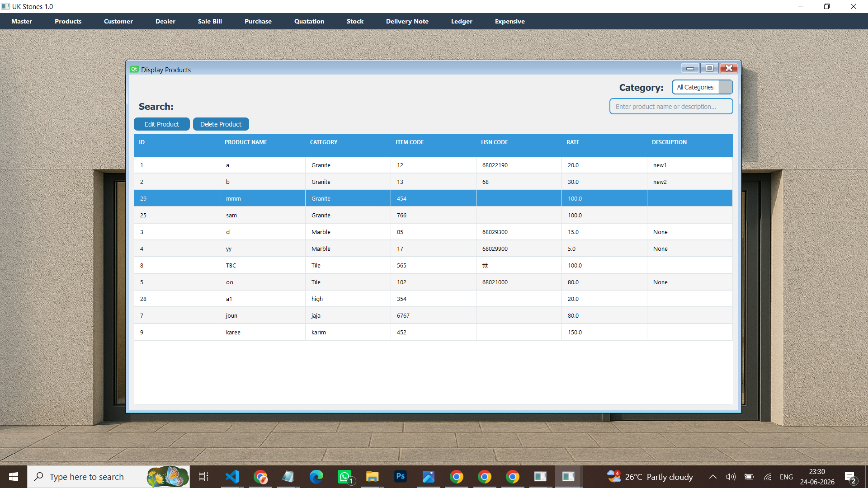Click the Delete Product button

point(221,124)
